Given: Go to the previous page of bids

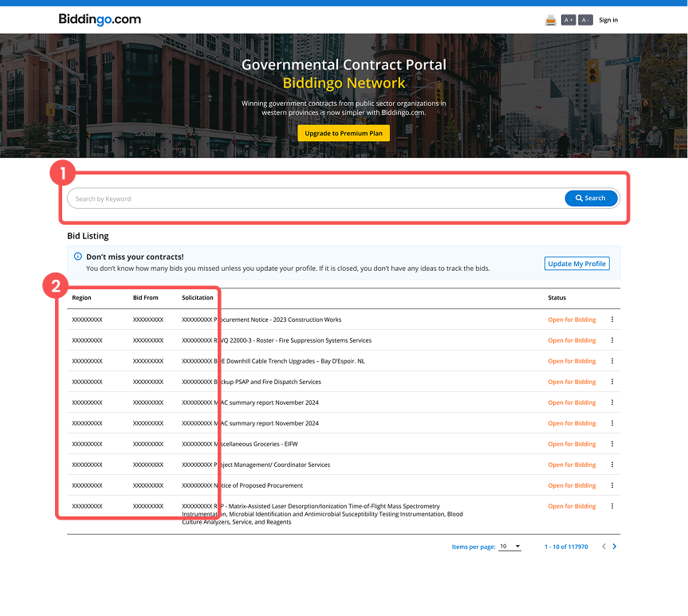Looking at the screenshot, I should coord(603,546).
